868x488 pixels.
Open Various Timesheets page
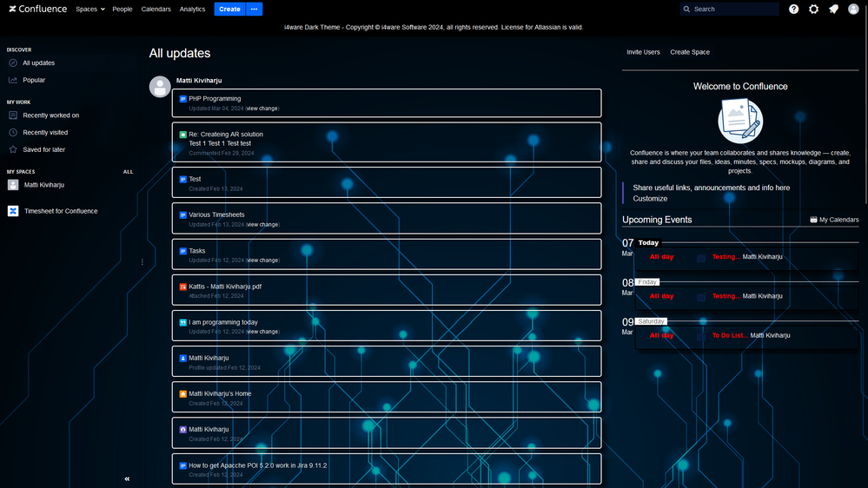pyautogui.click(x=216, y=214)
